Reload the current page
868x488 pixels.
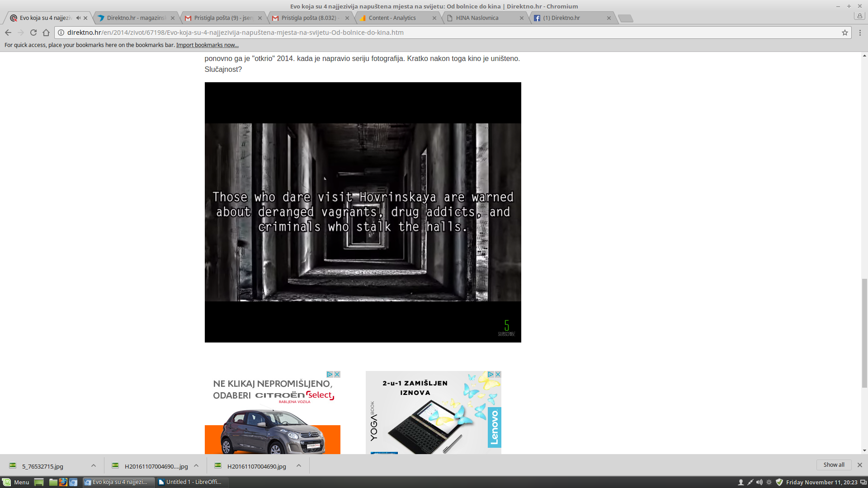[x=33, y=33]
